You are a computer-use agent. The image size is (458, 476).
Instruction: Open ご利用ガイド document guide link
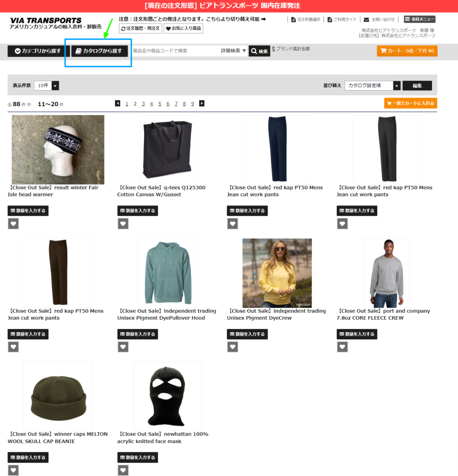[342, 20]
